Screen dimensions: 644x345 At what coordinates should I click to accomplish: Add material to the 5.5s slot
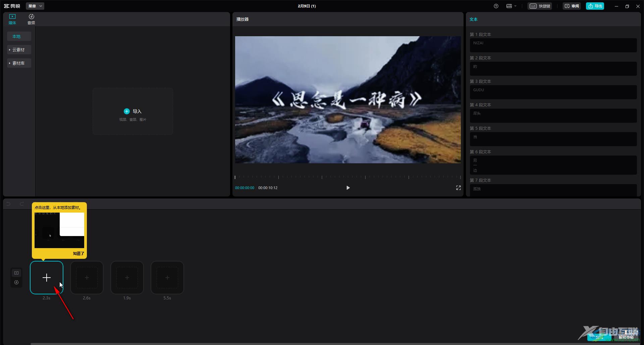pos(167,278)
